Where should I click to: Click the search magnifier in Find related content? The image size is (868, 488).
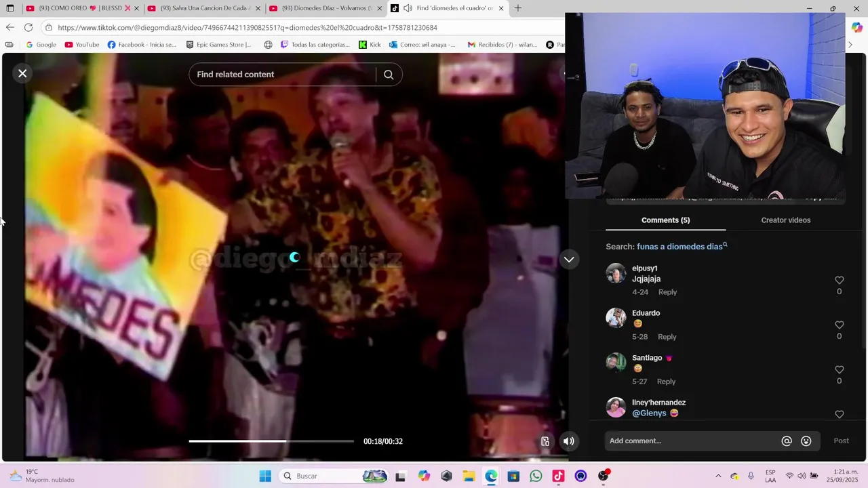389,75
